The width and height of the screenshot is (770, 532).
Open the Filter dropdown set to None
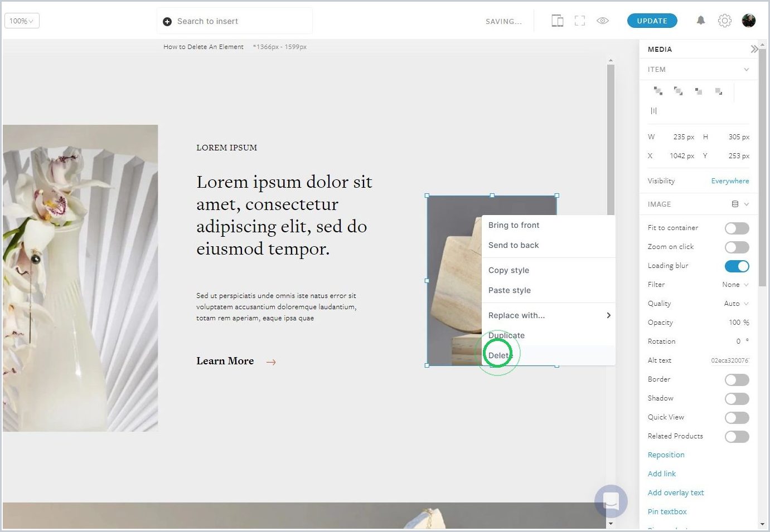click(x=735, y=285)
